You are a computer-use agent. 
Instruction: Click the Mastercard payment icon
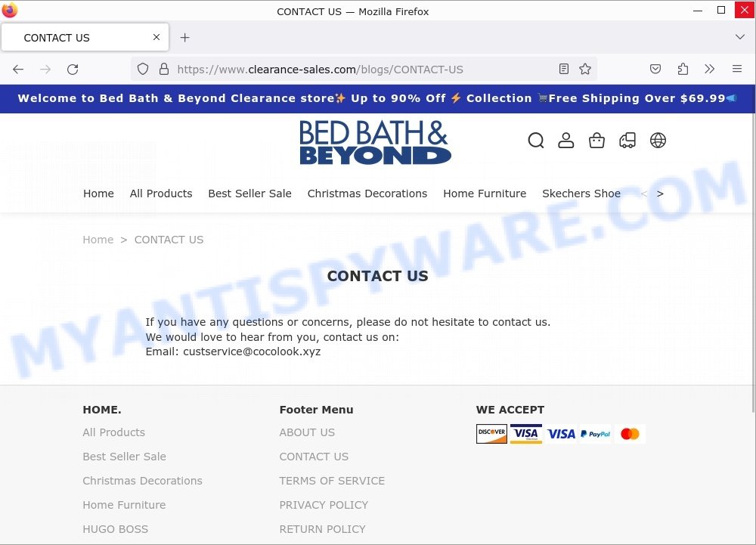(x=630, y=434)
